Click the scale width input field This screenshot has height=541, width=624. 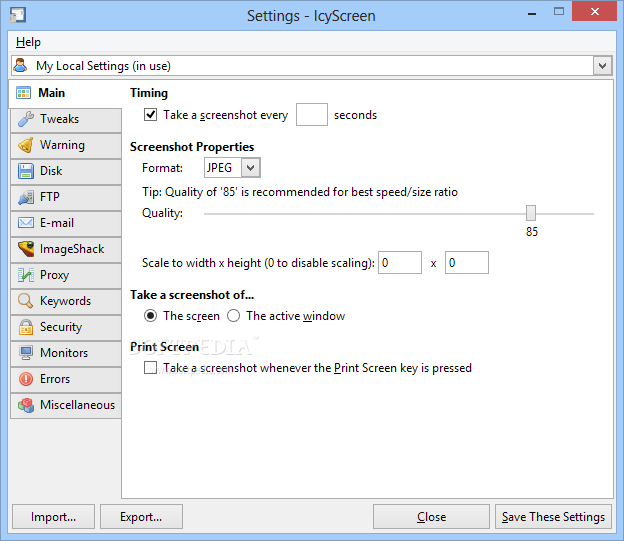click(400, 262)
